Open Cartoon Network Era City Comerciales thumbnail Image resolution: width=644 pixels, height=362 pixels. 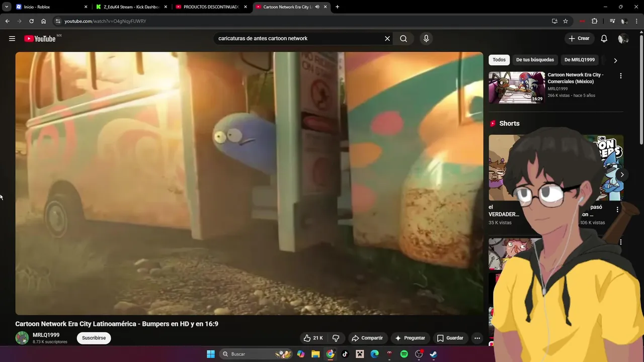pos(517,87)
